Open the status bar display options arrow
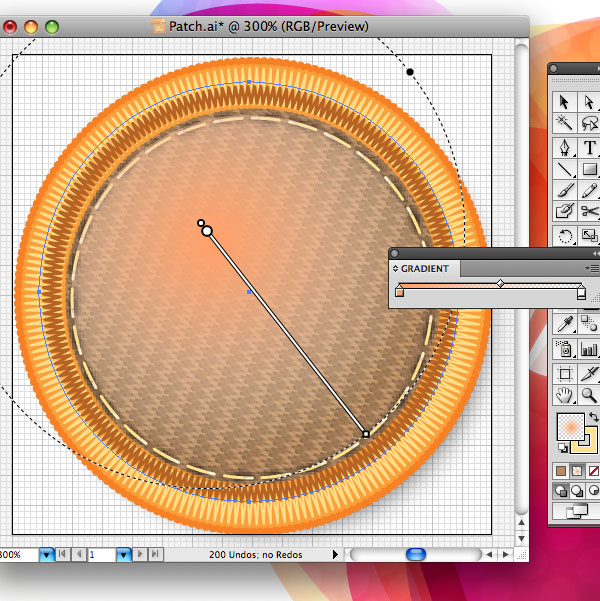 click(x=335, y=554)
